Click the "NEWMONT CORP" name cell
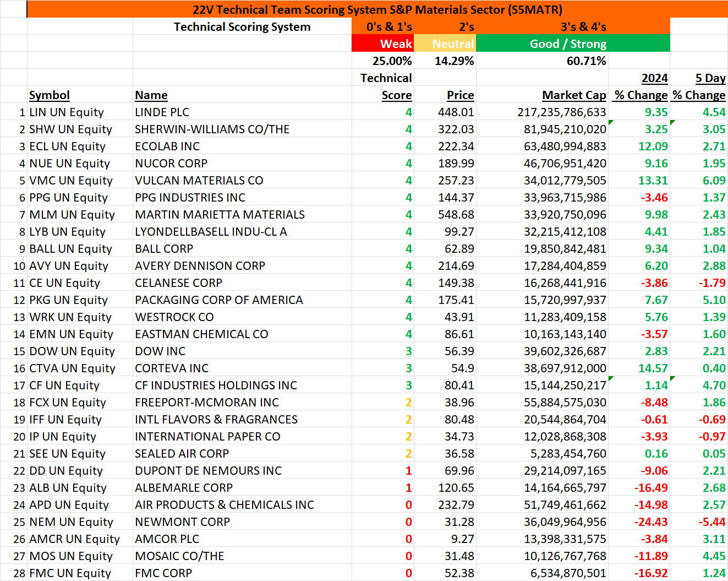728x581 pixels. point(242,522)
